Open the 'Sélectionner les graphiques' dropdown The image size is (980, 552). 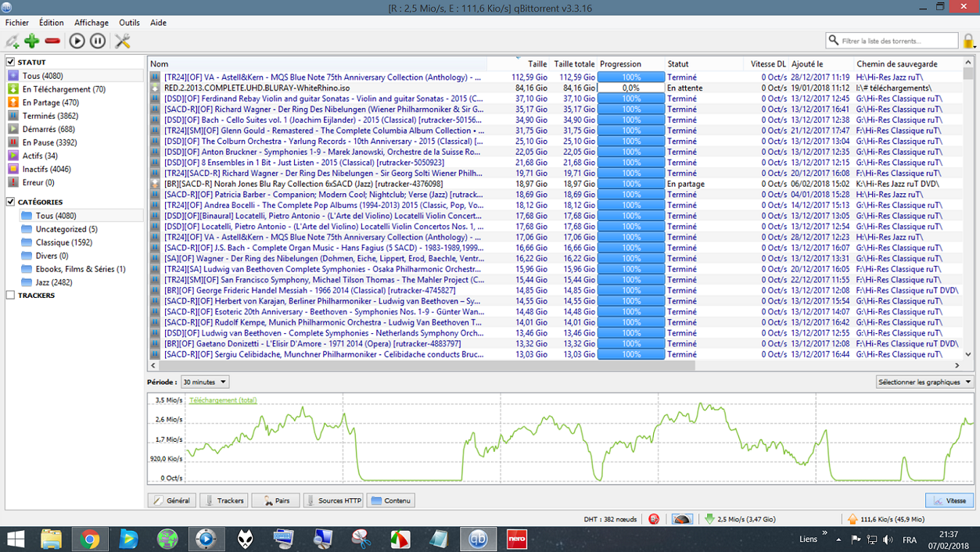coord(924,382)
